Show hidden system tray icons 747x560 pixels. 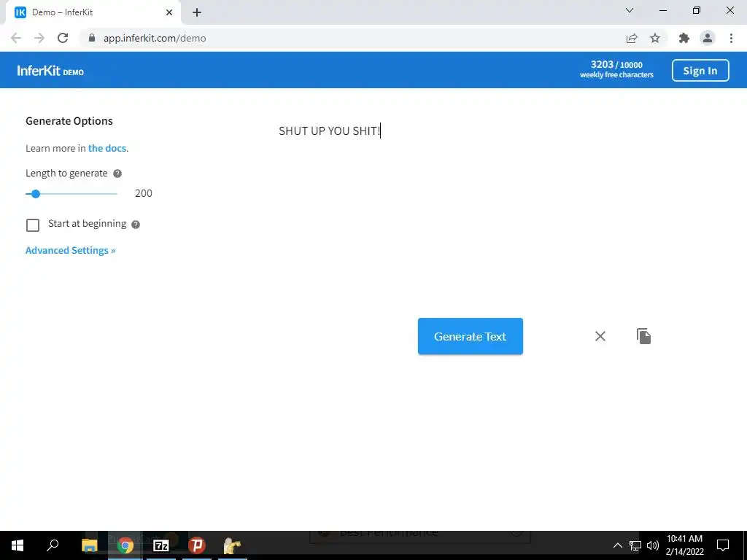tap(617, 545)
